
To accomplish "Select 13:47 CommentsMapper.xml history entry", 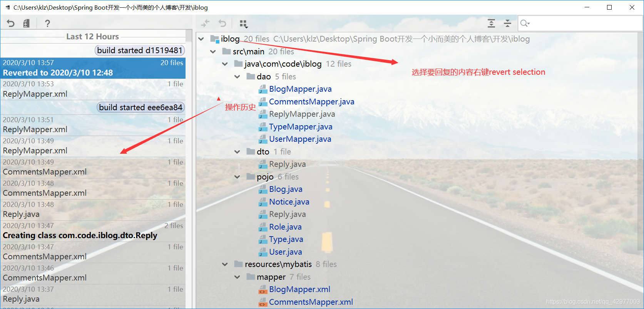I will click(93, 252).
